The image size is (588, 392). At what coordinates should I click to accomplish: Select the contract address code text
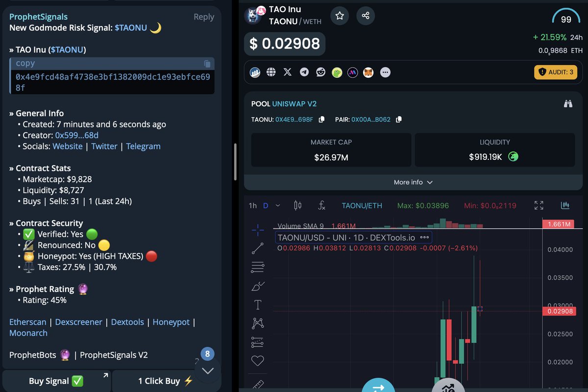(x=113, y=82)
